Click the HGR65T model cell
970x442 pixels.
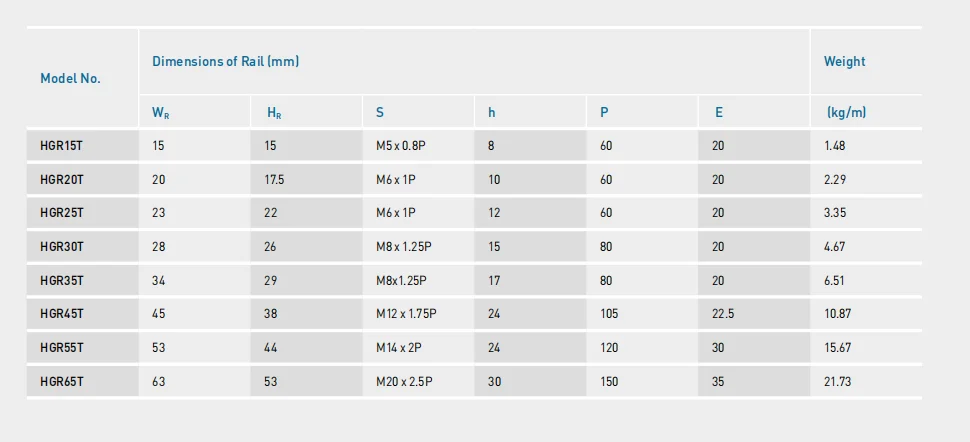click(x=62, y=381)
